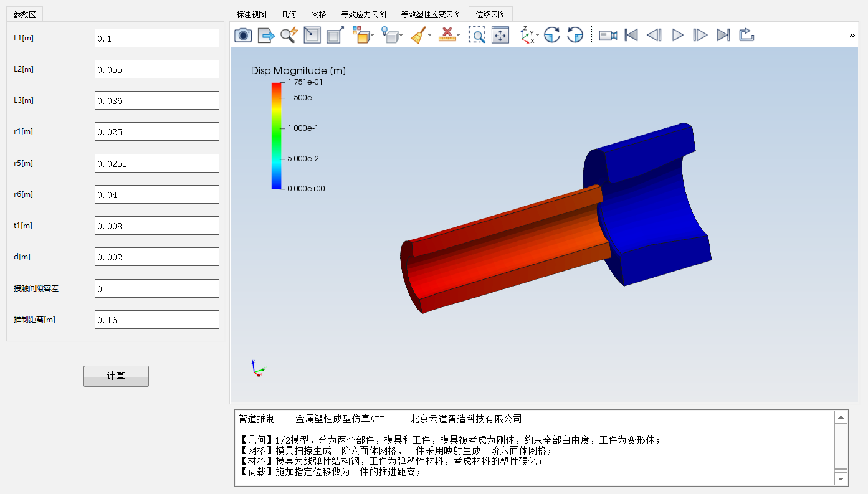
Task: Click the fit-view arrows icon
Action: click(x=500, y=35)
